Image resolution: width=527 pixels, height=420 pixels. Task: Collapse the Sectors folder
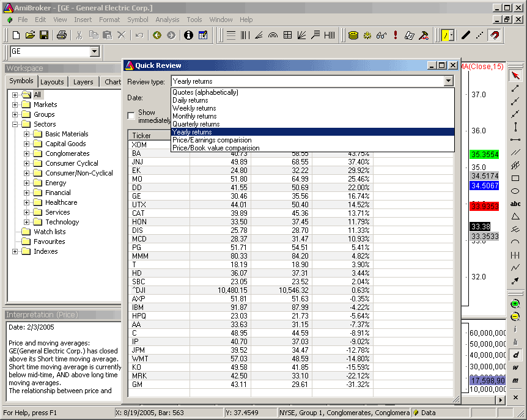pyautogui.click(x=15, y=124)
